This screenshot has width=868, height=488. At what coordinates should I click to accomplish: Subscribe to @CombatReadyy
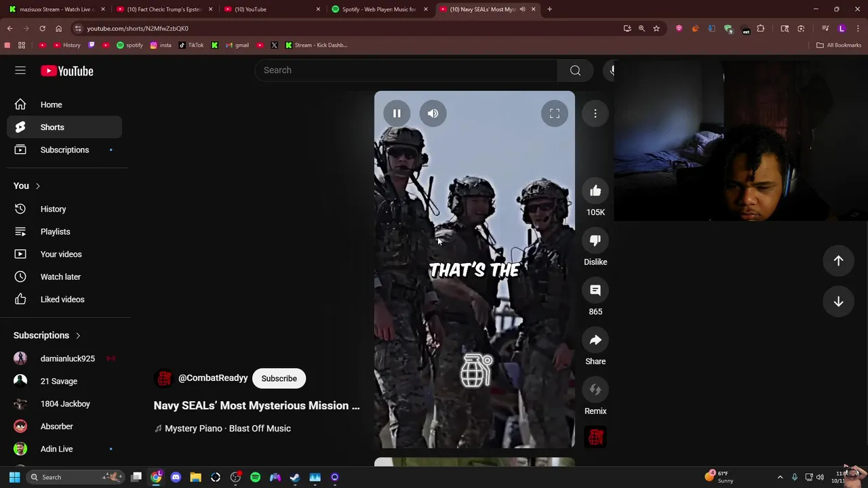pos(279,378)
